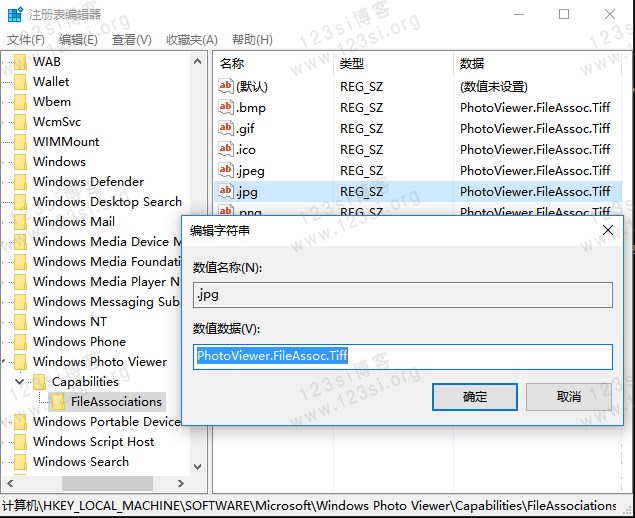Click the .ico row data value
The image size is (635, 518).
coord(535,149)
